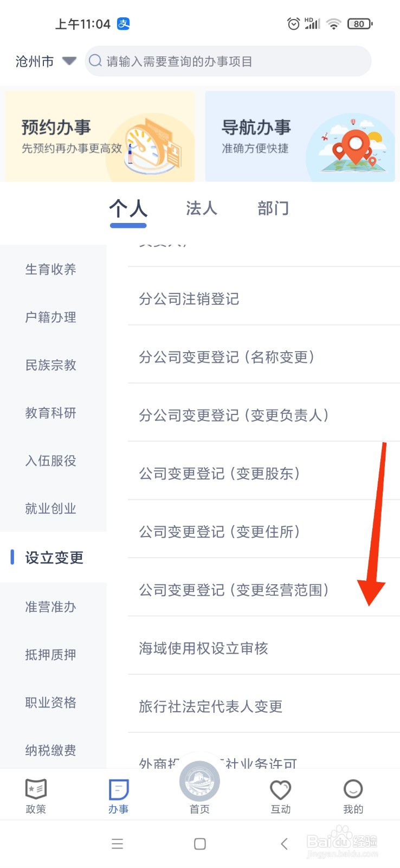Screen dimensions: 400x868
Task: Tap the Android home square button
Action: click(200, 844)
